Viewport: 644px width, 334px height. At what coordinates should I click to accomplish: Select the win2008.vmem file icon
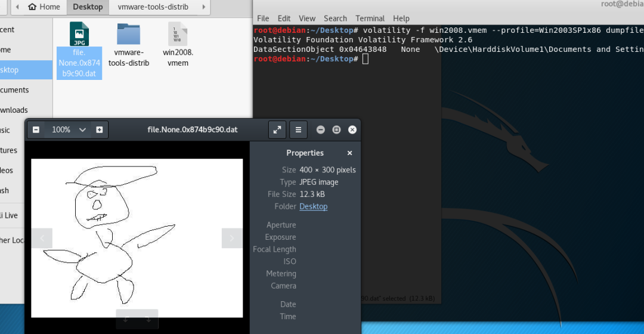(x=178, y=33)
